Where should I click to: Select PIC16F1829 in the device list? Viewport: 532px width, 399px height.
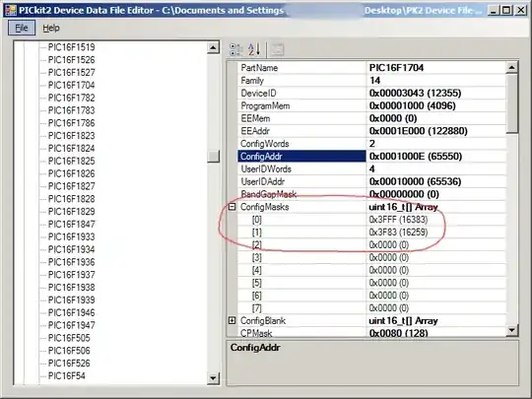(71, 212)
